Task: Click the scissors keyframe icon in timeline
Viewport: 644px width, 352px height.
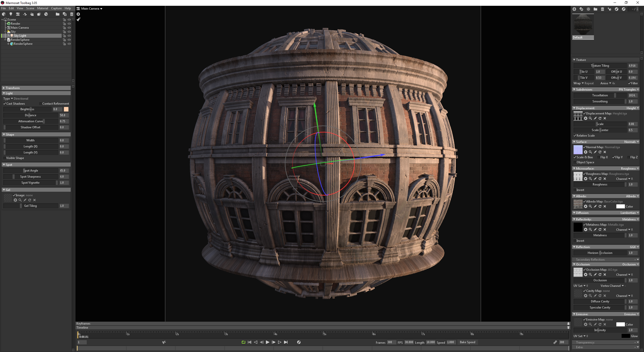Action: [164, 342]
